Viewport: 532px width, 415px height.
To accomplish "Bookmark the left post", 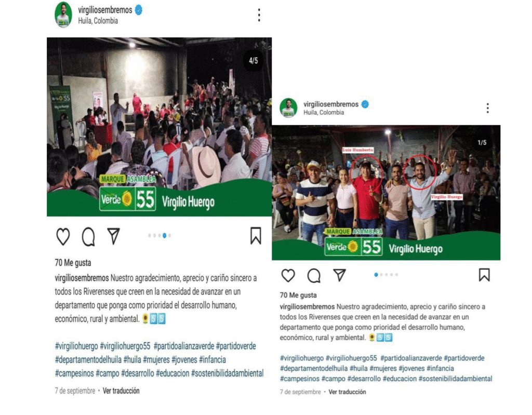I will [x=256, y=236].
